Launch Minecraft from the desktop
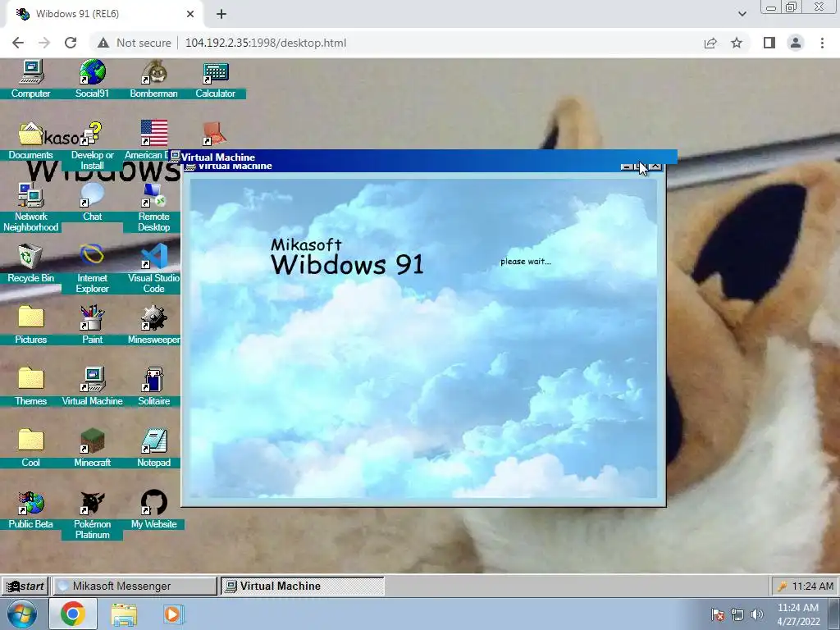 pyautogui.click(x=92, y=448)
